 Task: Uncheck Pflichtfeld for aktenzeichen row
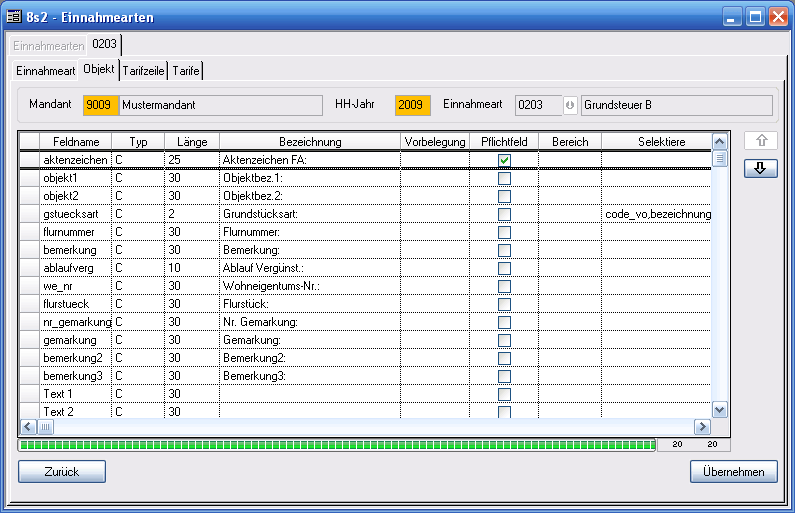coord(504,160)
